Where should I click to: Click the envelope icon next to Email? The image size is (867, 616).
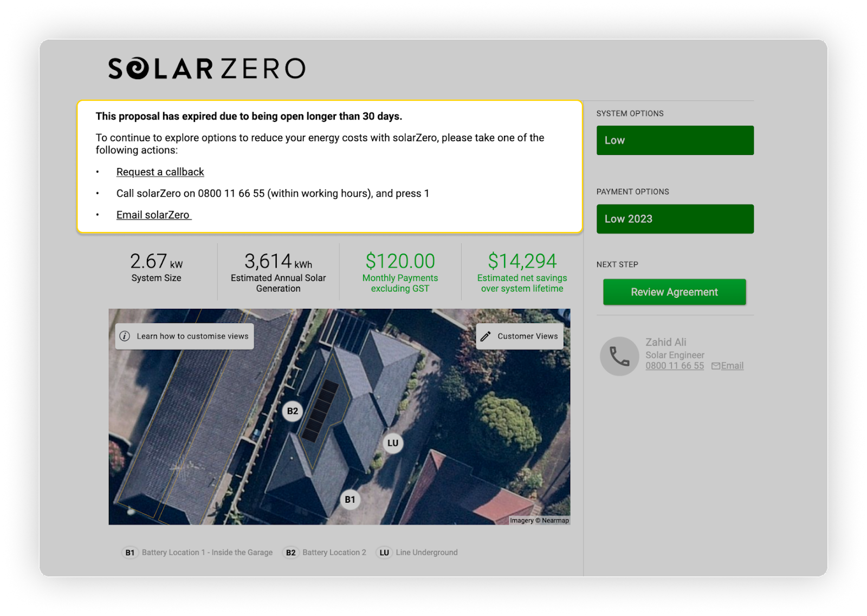tap(716, 366)
